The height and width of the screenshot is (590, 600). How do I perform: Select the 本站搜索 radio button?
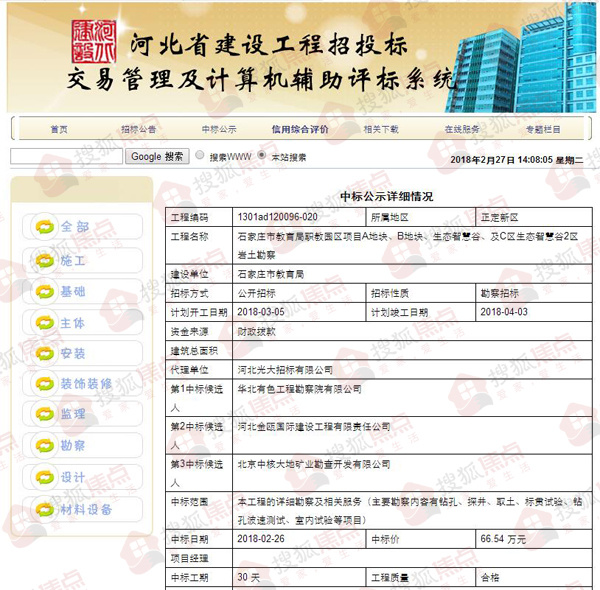262,155
